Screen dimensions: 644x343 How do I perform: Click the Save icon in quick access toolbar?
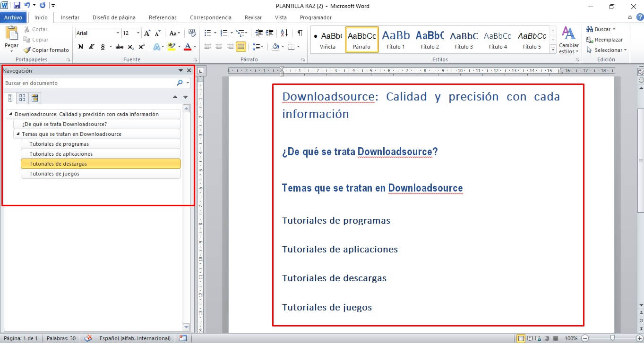pos(17,6)
